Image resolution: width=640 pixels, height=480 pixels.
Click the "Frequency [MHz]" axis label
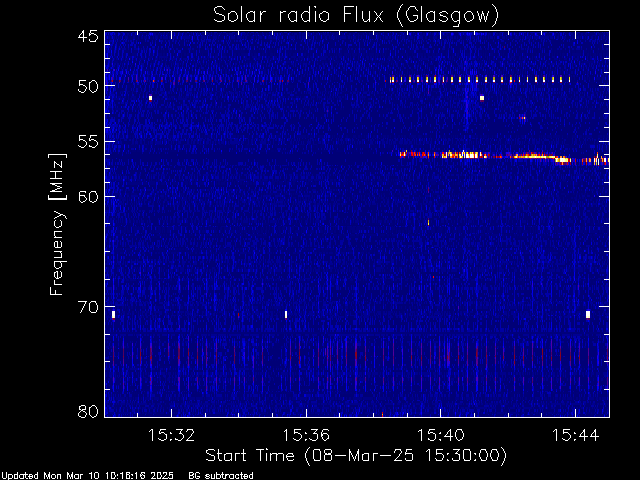[57, 224]
